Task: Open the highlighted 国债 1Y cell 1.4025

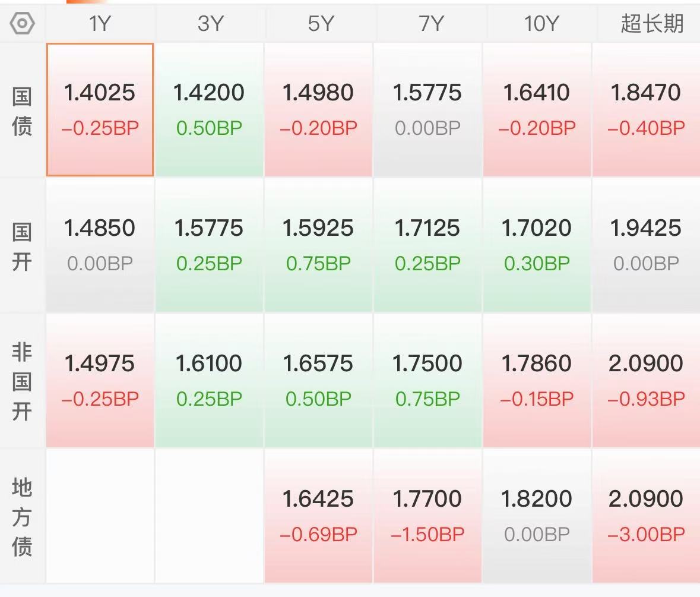Action: point(100,110)
